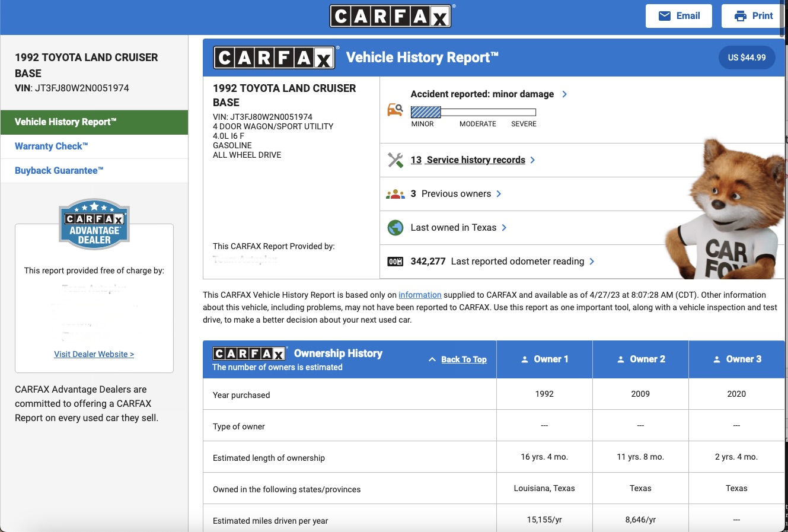Select the Owner 1 column header

pos(544,359)
